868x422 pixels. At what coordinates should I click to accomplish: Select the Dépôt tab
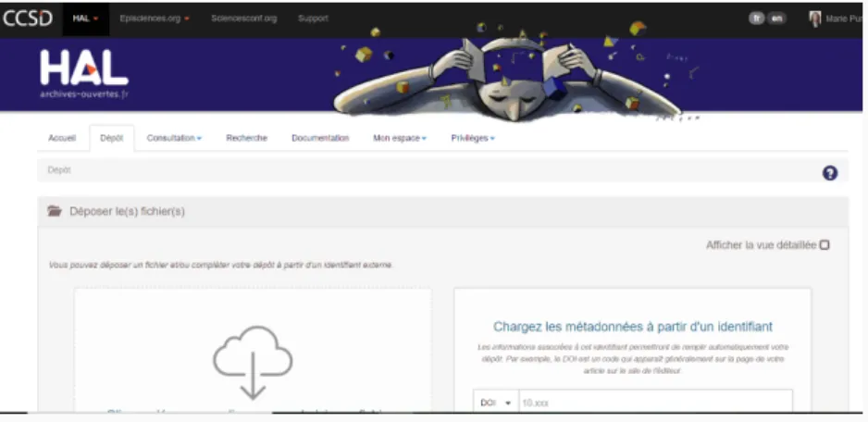tap(111, 139)
